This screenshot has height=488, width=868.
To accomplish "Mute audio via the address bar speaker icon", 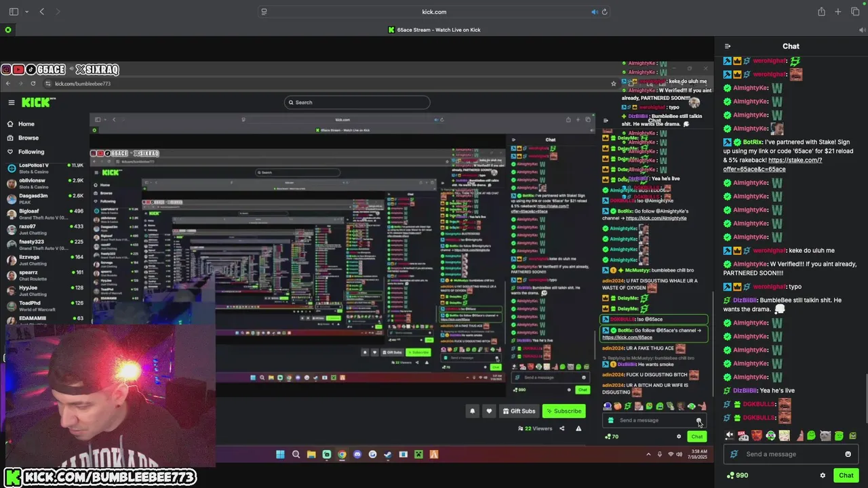I will [x=594, y=12].
